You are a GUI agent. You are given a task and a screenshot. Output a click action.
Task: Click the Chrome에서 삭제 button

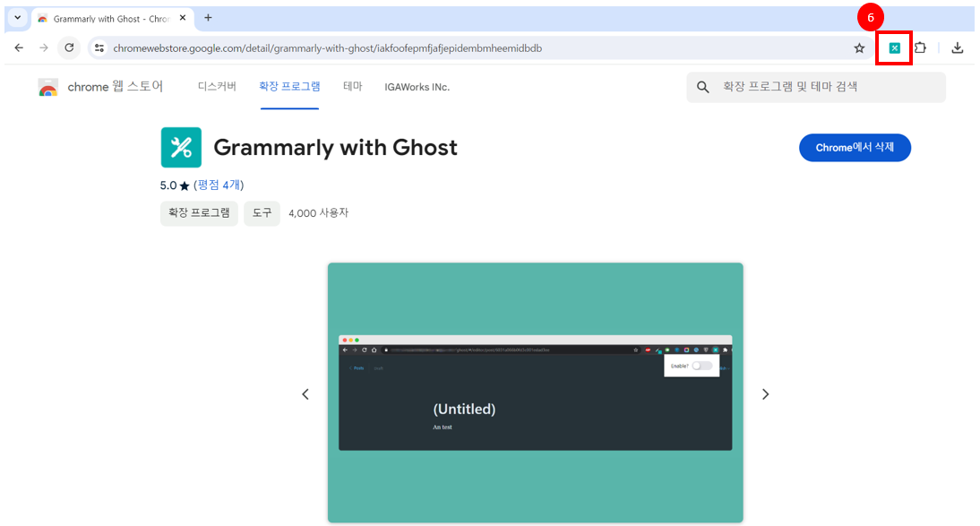point(855,148)
